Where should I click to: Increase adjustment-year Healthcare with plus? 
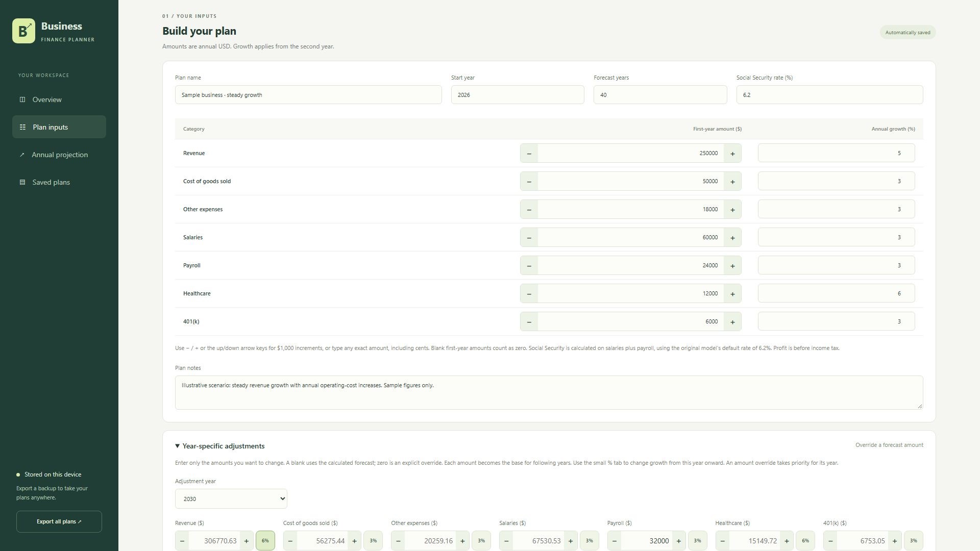pos(787,541)
